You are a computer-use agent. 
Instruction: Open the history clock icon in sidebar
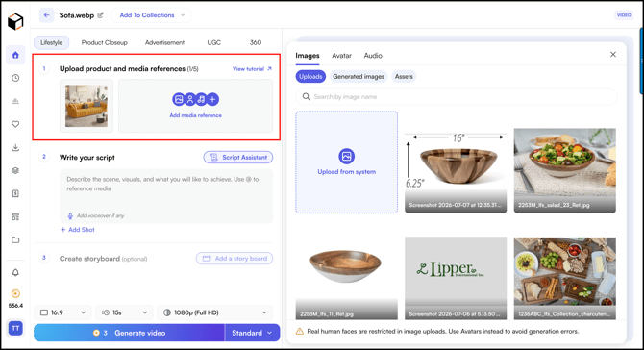[15, 78]
